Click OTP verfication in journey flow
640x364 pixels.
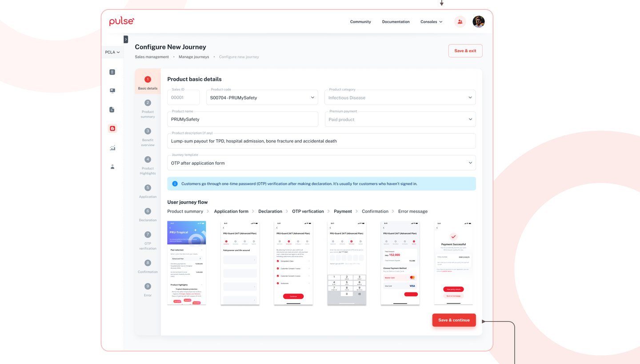[x=308, y=211]
